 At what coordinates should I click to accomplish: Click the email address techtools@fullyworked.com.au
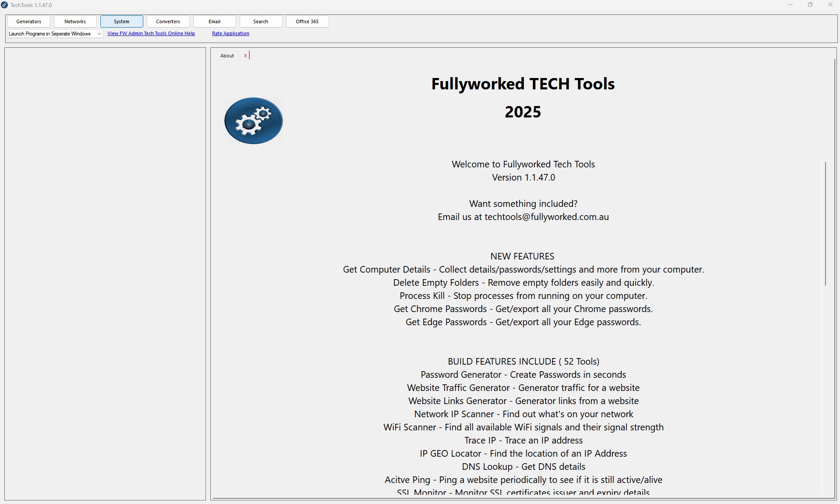pyautogui.click(x=546, y=217)
